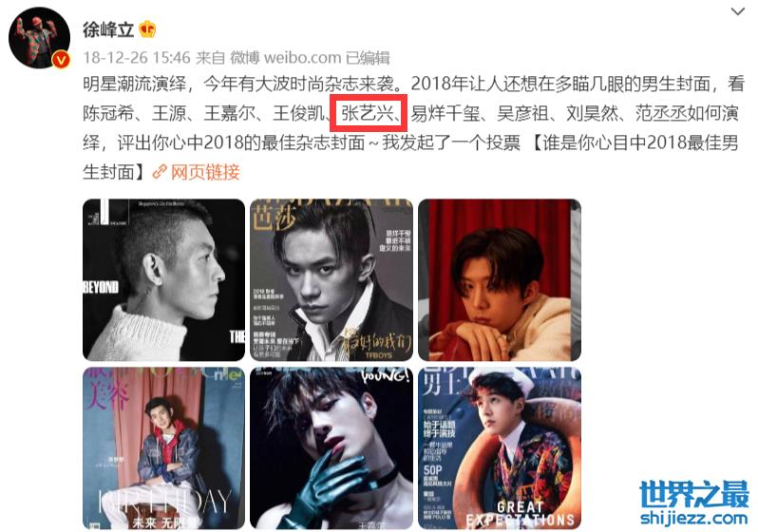Click the name 陈冠希 in the post

click(x=109, y=113)
